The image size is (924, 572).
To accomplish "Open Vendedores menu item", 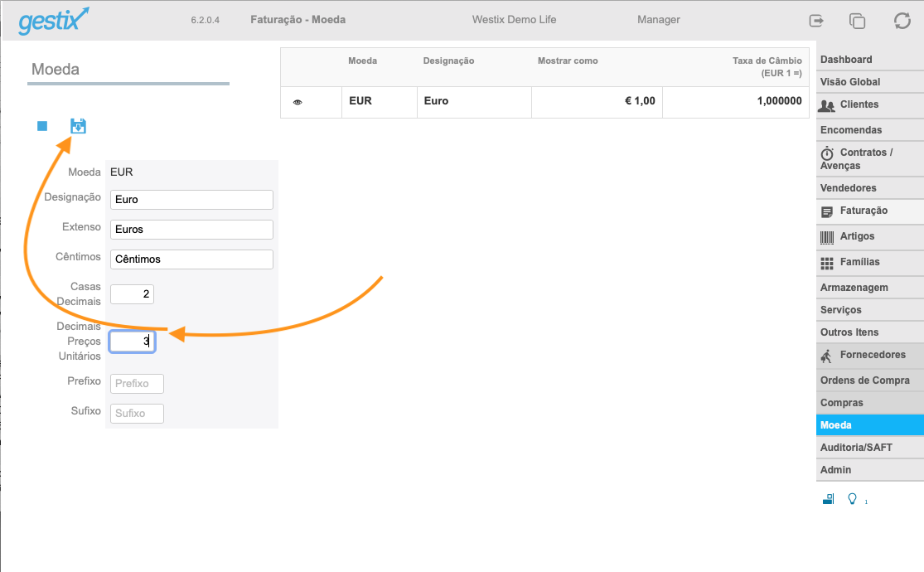I will click(x=870, y=188).
